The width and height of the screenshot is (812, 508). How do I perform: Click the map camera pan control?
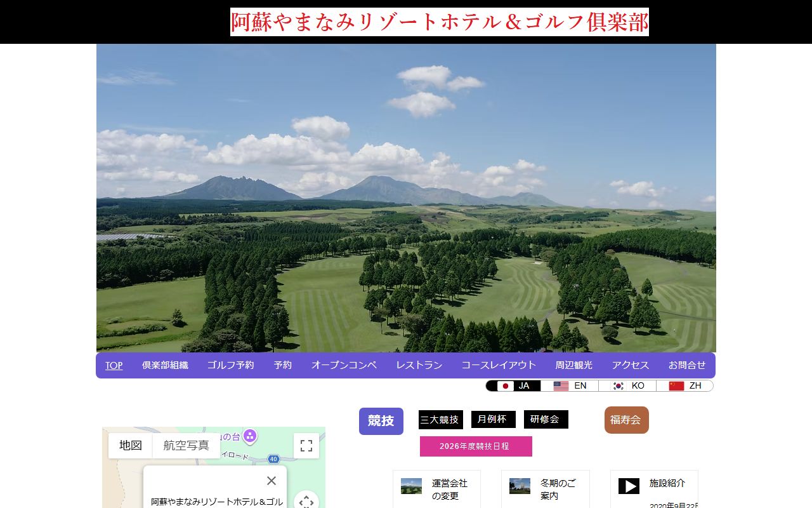pyautogui.click(x=306, y=502)
